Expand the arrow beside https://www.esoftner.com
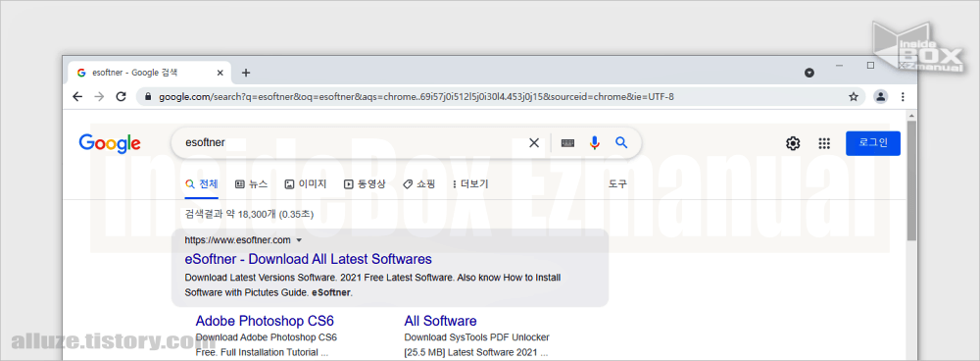980x361 pixels. (x=299, y=240)
